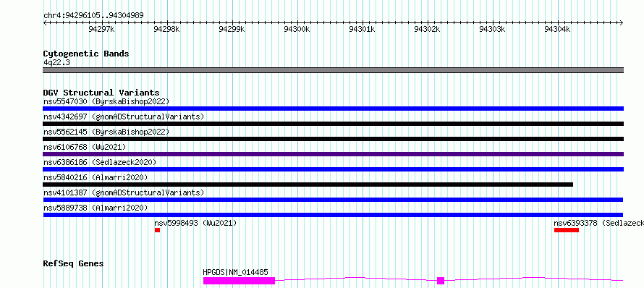Click the DGV Structural Variants track title
Screen dimensions: 644x288
101,93
